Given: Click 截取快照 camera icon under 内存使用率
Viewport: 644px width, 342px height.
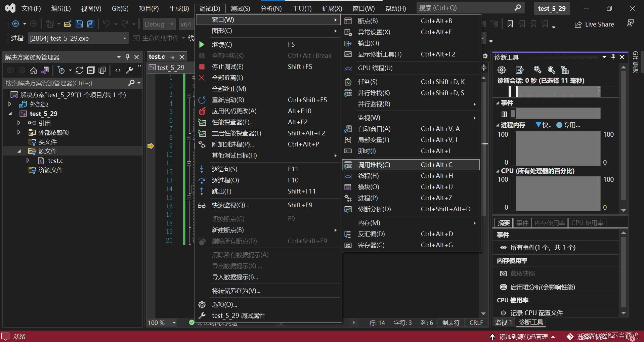Looking at the screenshot, I should 503,273.
